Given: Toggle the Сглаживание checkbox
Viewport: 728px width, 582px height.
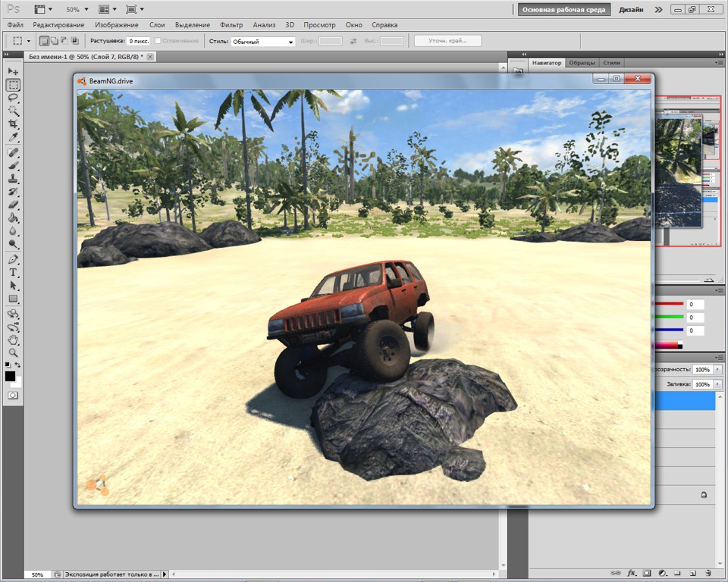Looking at the screenshot, I should pos(158,41).
